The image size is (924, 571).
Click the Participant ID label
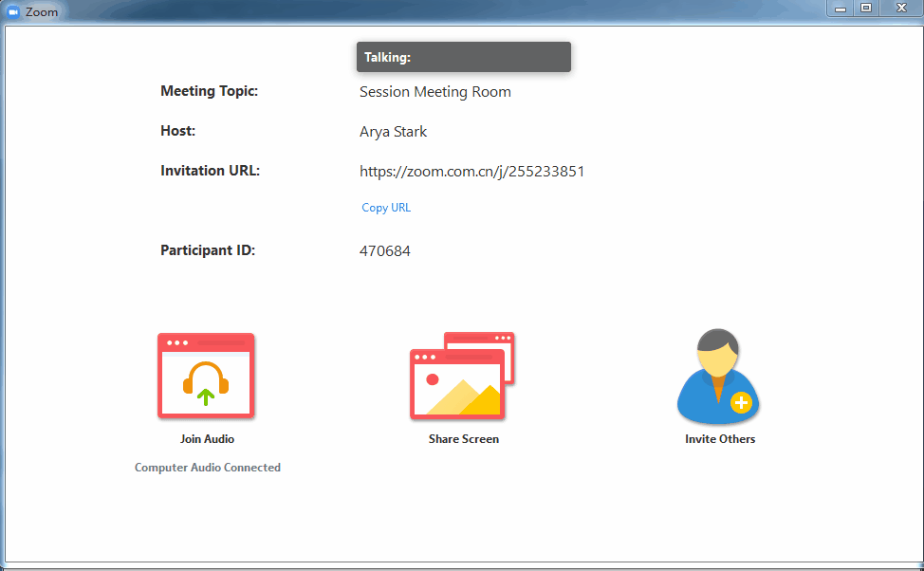(x=208, y=249)
